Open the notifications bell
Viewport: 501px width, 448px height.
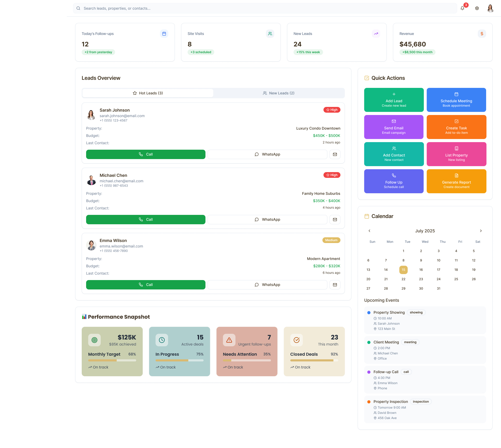coord(462,8)
